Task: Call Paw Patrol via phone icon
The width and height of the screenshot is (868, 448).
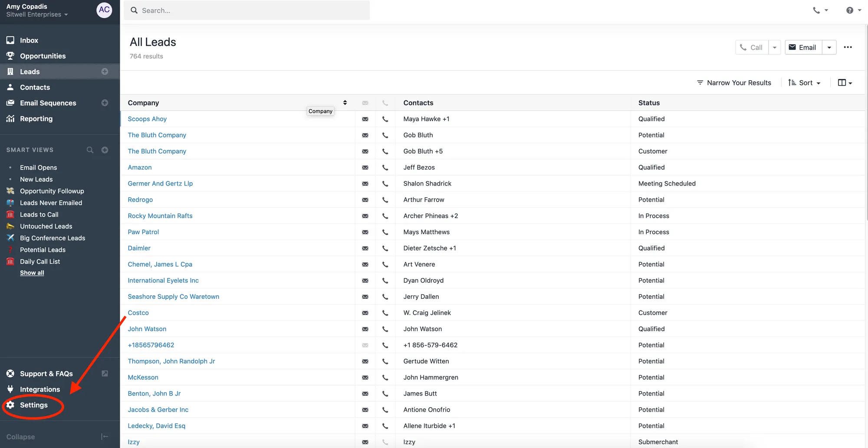Action: [x=385, y=232]
